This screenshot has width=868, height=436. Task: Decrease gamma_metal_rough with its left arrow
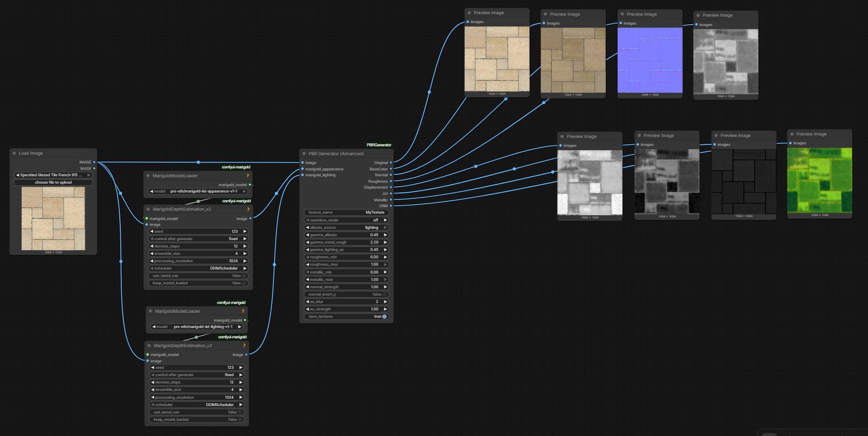[x=307, y=242]
